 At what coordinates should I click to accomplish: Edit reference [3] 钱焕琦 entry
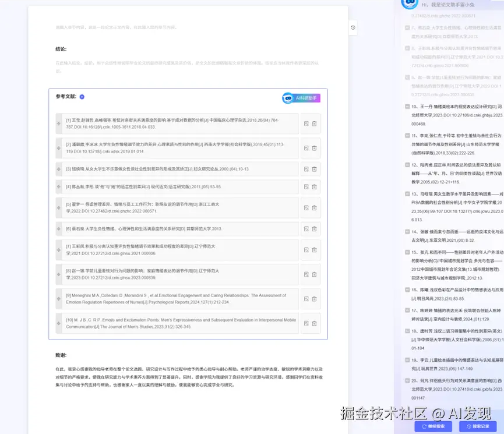306,169
